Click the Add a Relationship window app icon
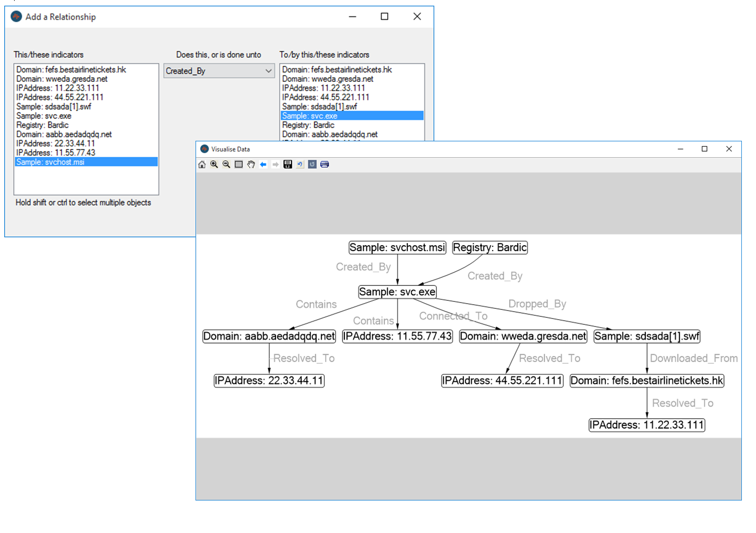 coord(16,16)
